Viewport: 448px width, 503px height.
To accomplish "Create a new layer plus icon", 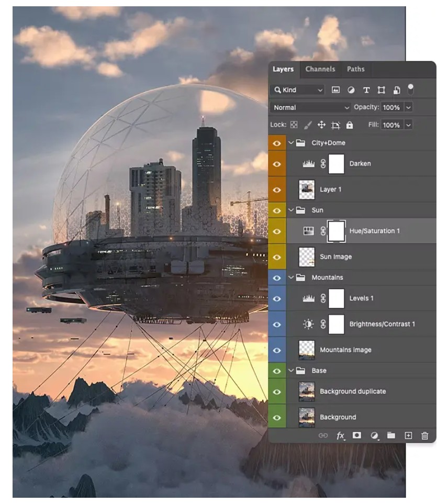I will coord(408,435).
